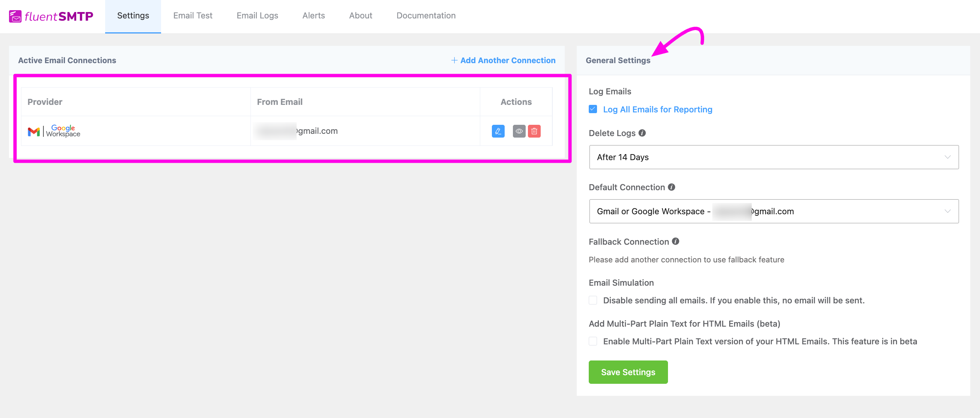Click the Email Simulation label

[x=621, y=282]
